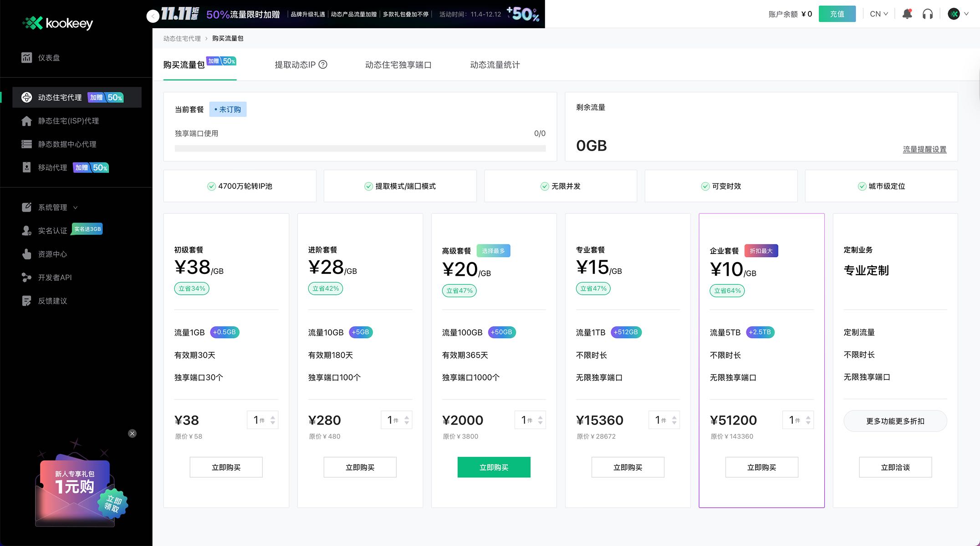Increase quantity for the ¥38 plan
Image resolution: width=980 pixels, height=546 pixels.
point(273,417)
